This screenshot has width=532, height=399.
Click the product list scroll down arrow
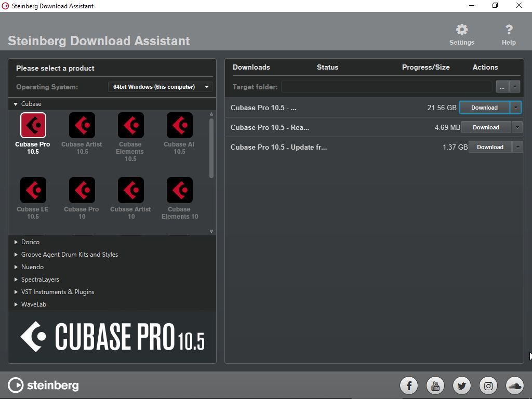[211, 231]
